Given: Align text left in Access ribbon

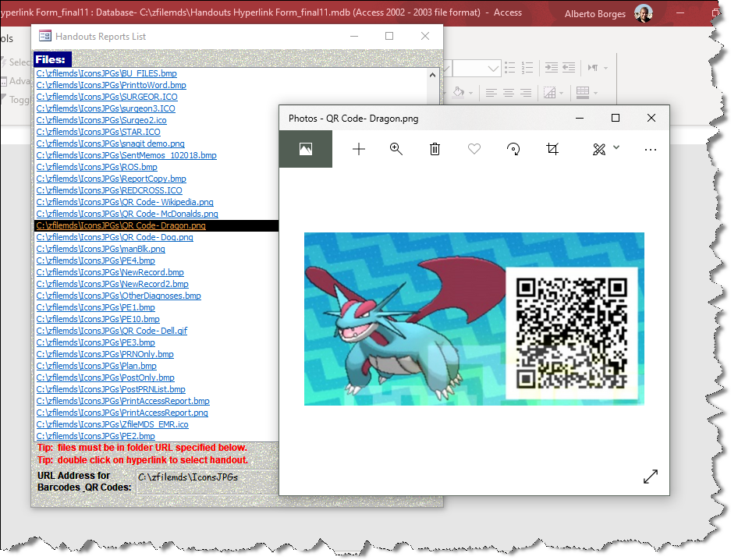Looking at the screenshot, I should [x=491, y=93].
